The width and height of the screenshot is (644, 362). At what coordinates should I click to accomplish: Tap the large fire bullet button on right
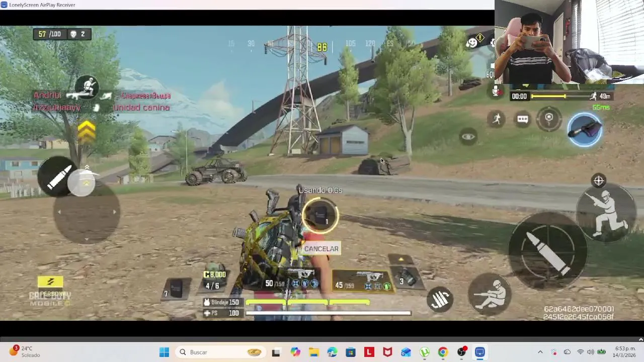click(x=547, y=250)
